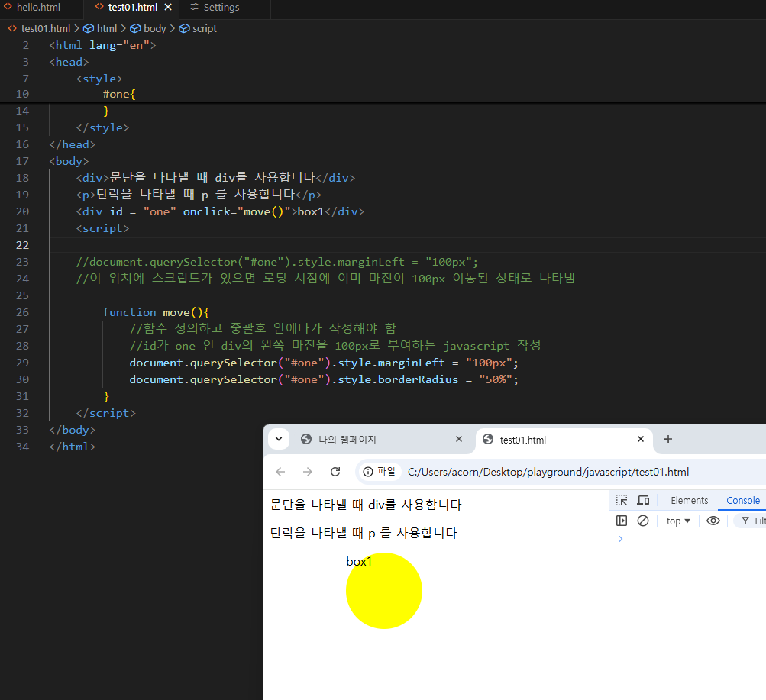
Task: Click the div paragraph text on the webpage
Action: 365,505
